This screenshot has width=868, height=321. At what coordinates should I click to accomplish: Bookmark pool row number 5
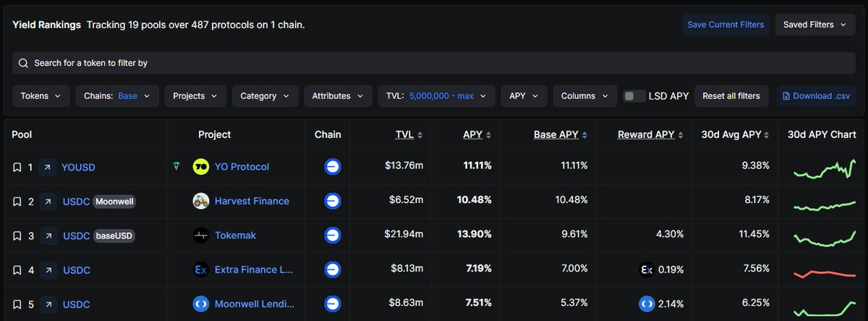click(17, 304)
